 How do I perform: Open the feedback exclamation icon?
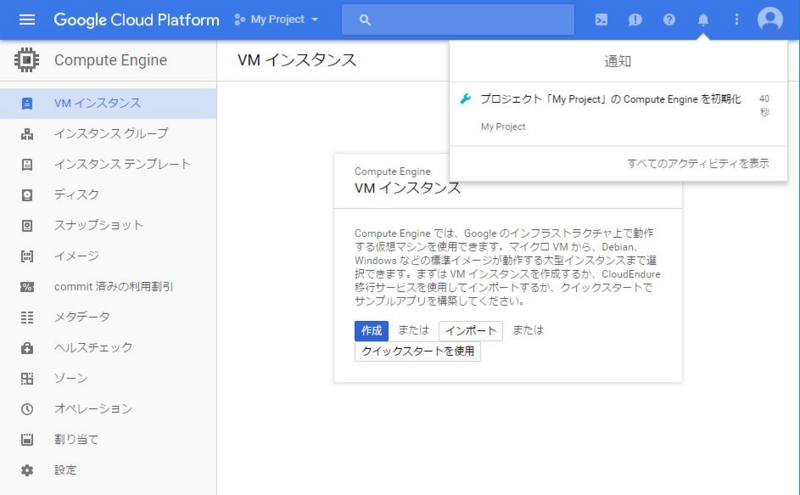pyautogui.click(x=635, y=20)
